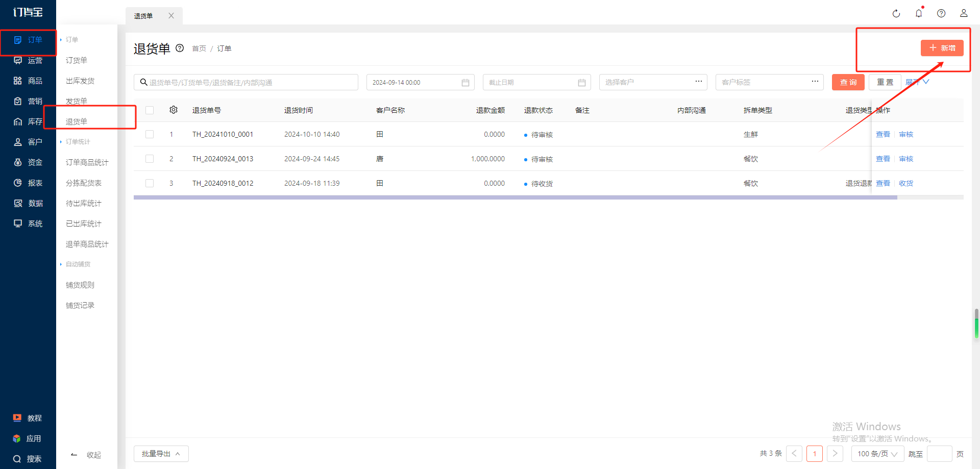Open the 选择客户 dropdown
The image size is (980, 469).
tap(653, 82)
